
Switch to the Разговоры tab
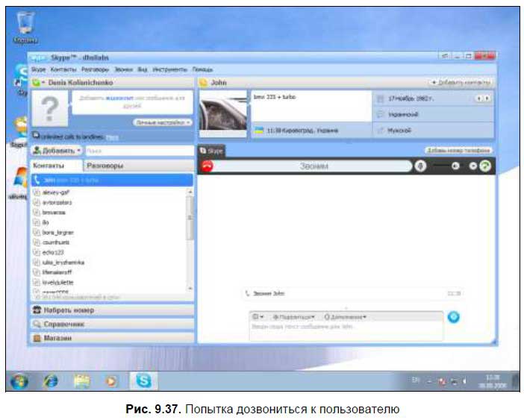click(105, 166)
